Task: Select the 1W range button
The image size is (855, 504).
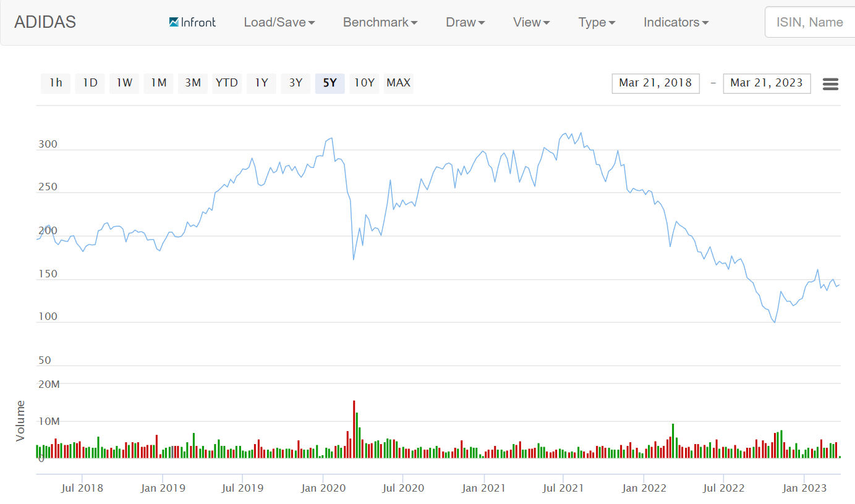Action: pyautogui.click(x=124, y=83)
